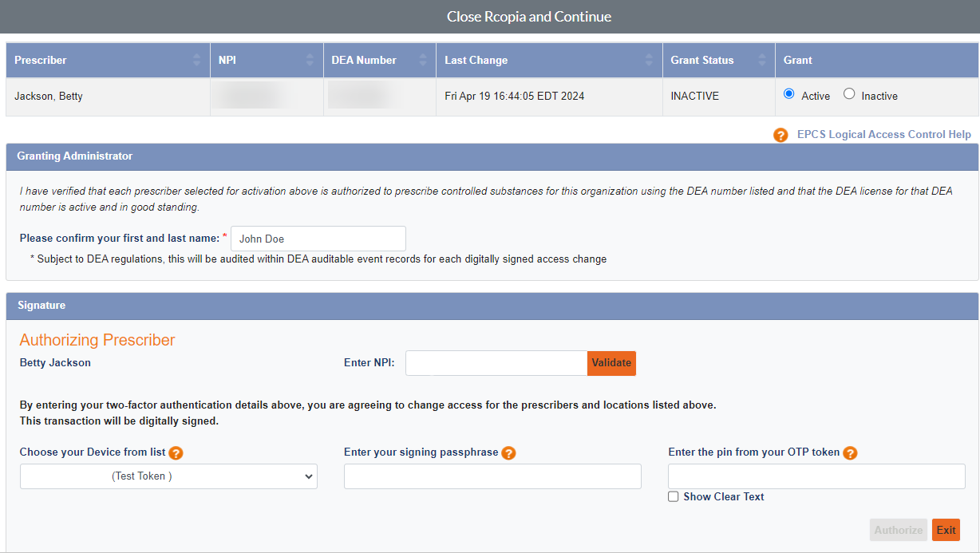Click the Betty Jackson name label
Screen dimensions: 980x553
pyautogui.click(x=55, y=362)
